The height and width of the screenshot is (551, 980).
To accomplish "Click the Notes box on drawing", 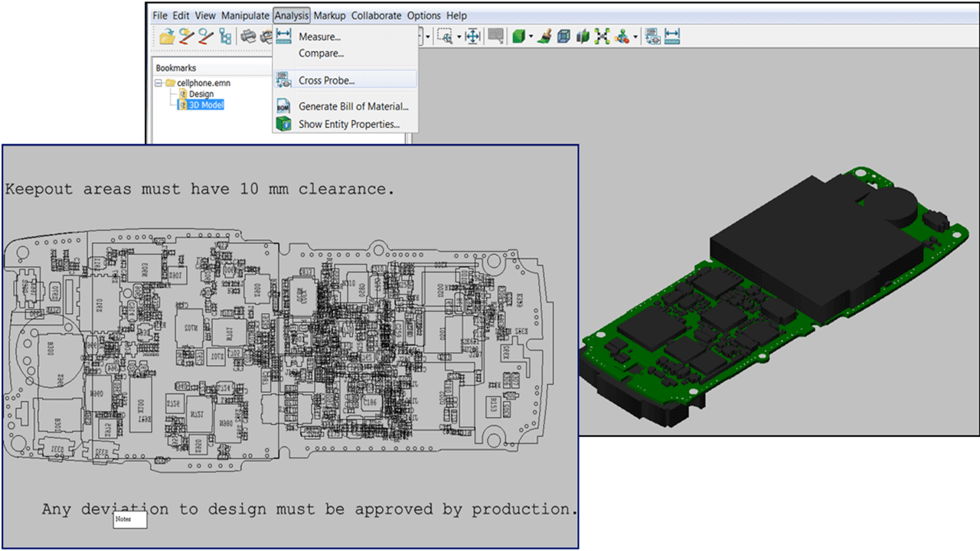I will [x=130, y=520].
